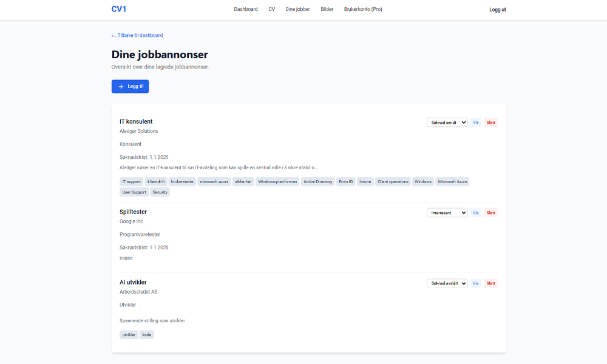607x364 pixels.
Task: Select Dine jobber in top navigation
Action: [x=298, y=10]
